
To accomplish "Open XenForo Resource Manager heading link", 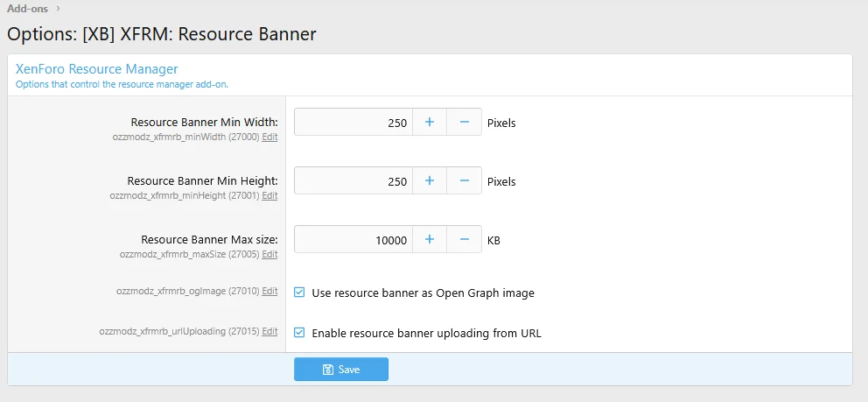I will click(96, 68).
